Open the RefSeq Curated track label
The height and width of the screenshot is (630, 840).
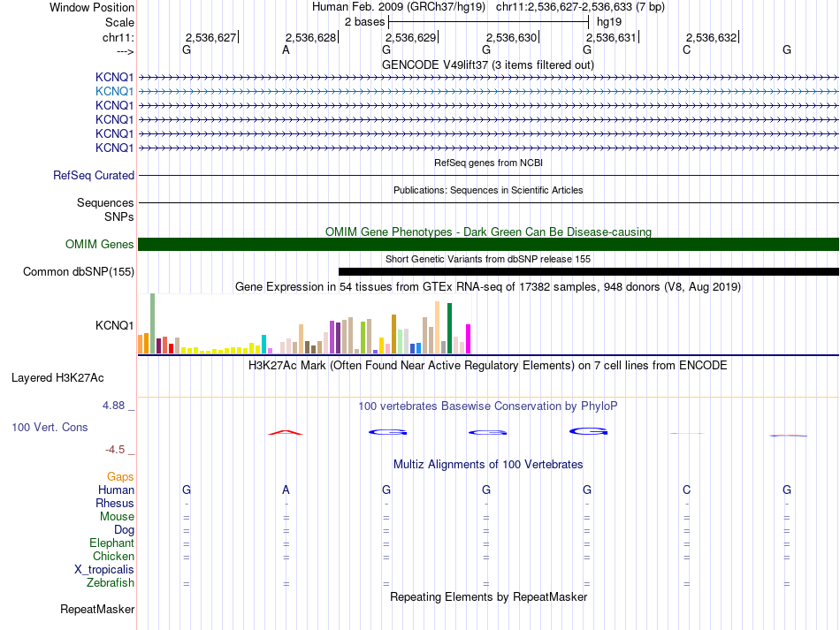click(94, 175)
